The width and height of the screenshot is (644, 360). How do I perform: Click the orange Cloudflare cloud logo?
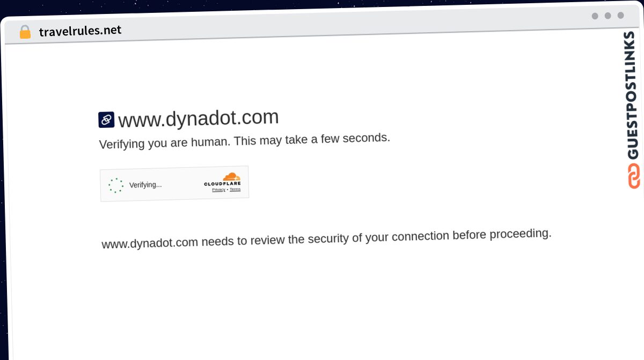point(231,177)
